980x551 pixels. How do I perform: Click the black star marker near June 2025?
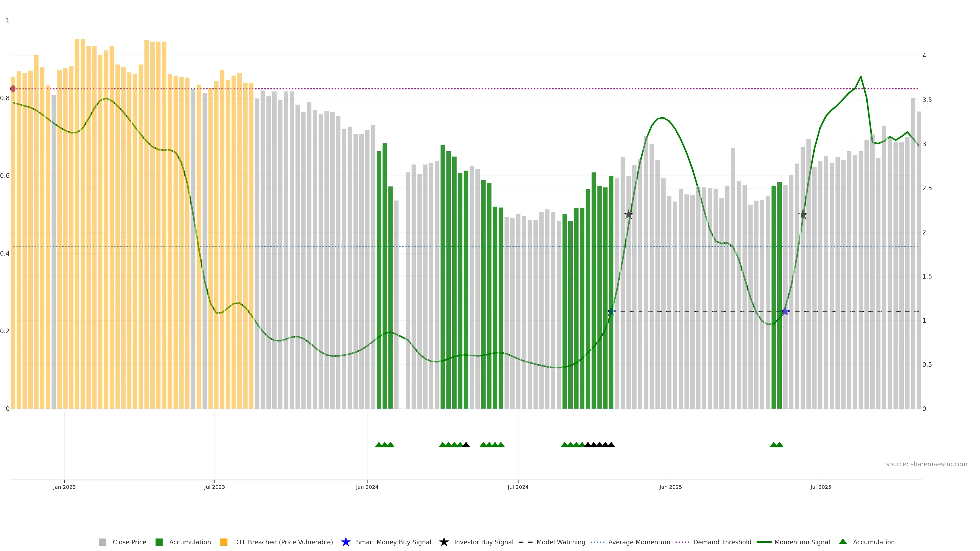[803, 215]
